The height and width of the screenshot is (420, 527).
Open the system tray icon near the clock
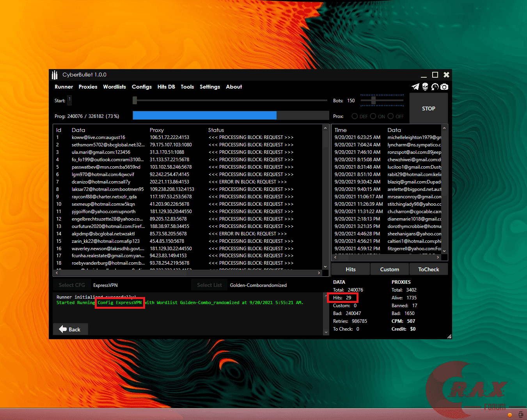510,414
